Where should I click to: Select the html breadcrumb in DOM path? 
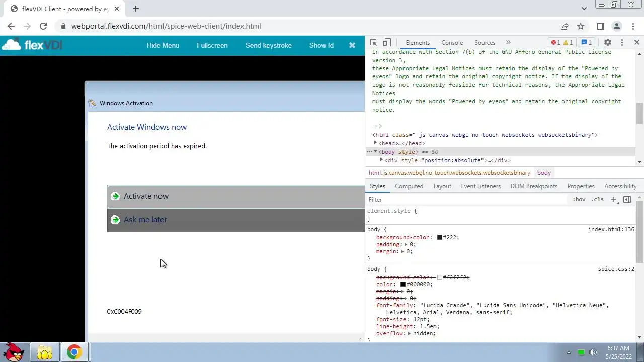pyautogui.click(x=449, y=173)
